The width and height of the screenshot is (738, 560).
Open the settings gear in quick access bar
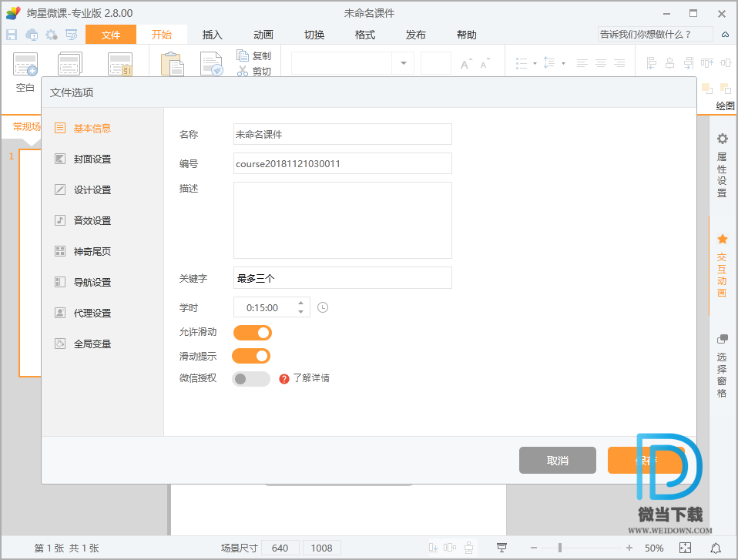[x=52, y=35]
